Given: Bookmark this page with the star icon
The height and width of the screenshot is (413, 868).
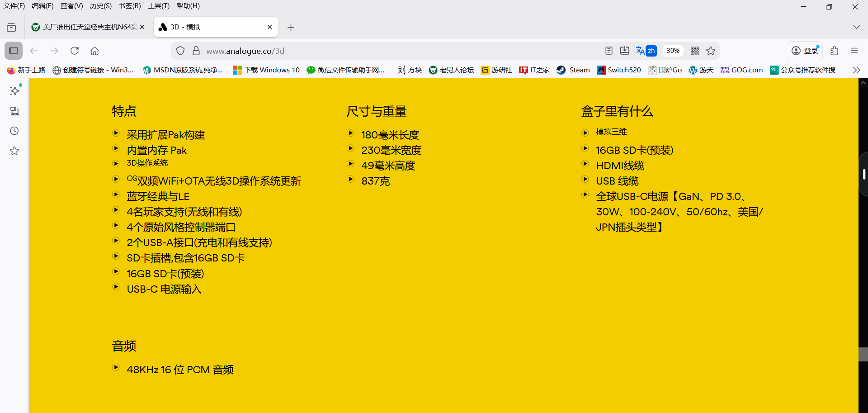Looking at the screenshot, I should pos(711,51).
